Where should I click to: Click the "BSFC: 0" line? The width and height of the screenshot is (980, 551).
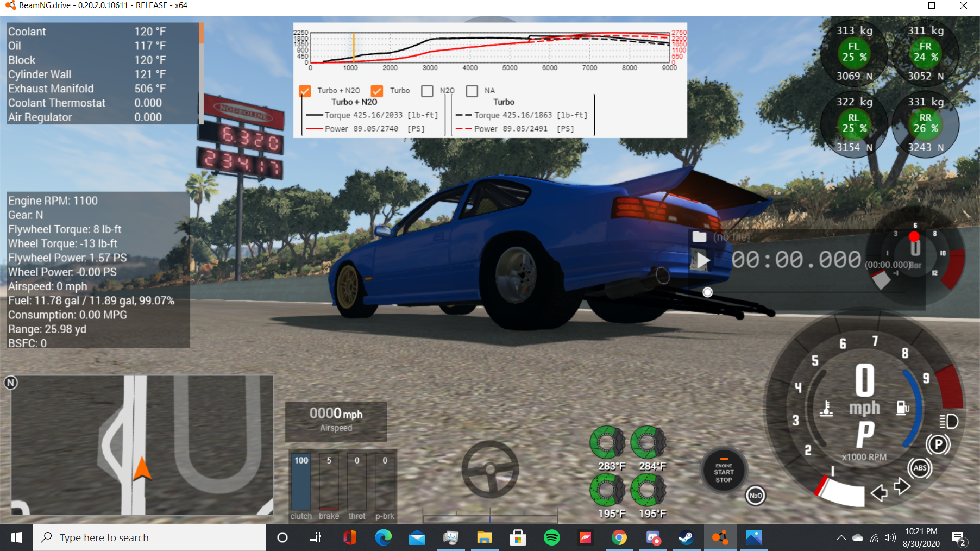[x=27, y=343]
